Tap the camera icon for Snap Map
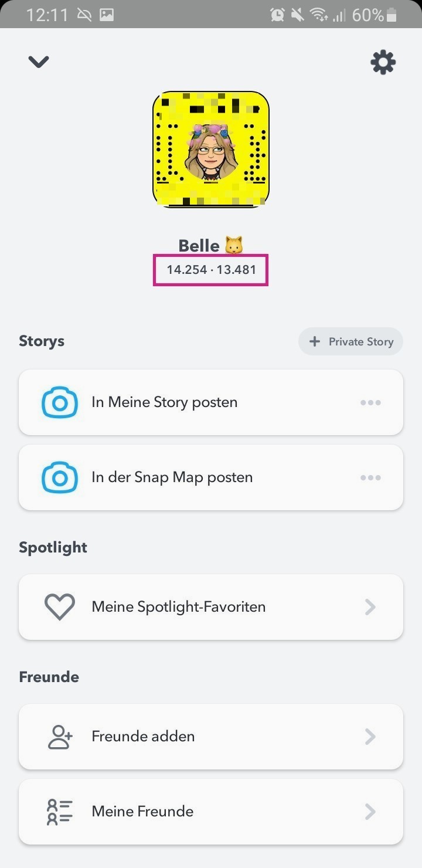 coord(60,477)
